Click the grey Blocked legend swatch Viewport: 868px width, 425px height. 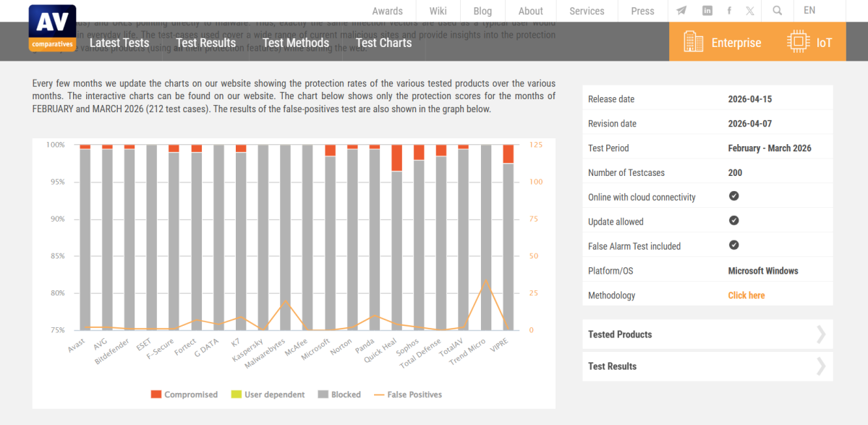pos(322,395)
